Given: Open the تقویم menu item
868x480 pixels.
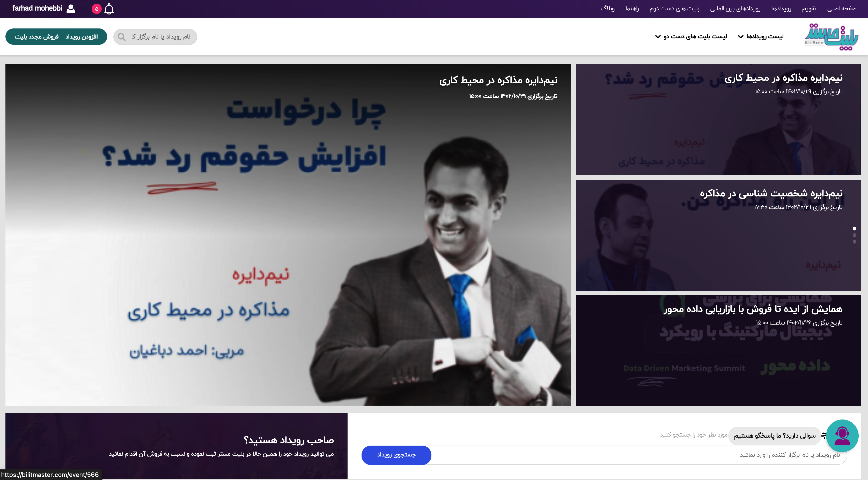Looking at the screenshot, I should click(809, 9).
